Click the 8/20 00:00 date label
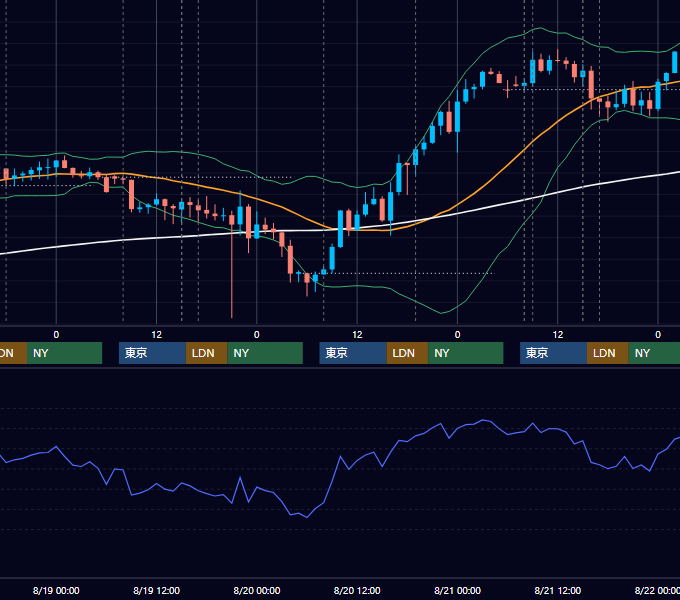 pos(257,590)
